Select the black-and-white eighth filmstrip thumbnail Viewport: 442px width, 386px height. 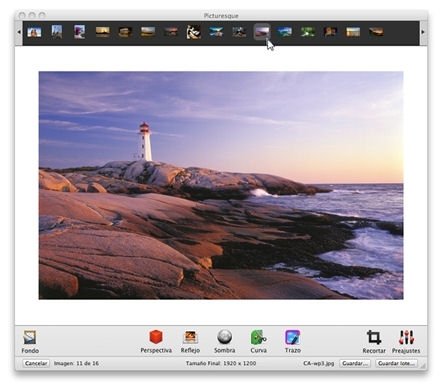(193, 32)
